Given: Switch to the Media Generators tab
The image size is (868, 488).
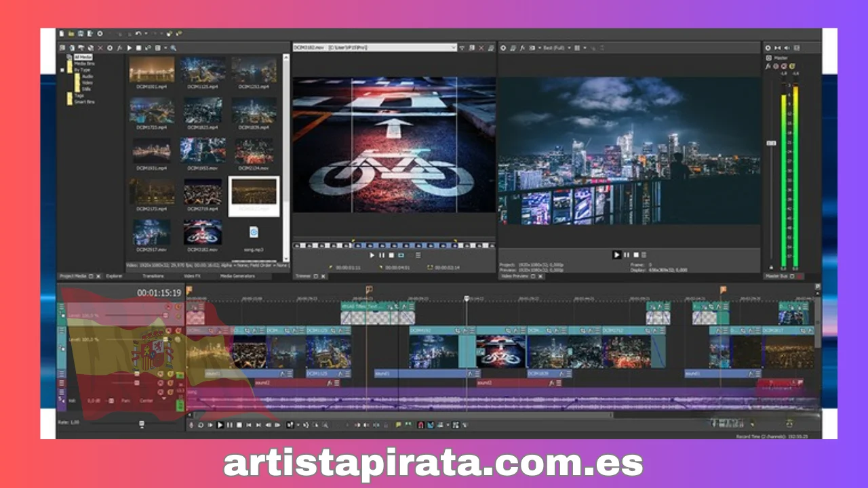Looking at the screenshot, I should (x=237, y=277).
